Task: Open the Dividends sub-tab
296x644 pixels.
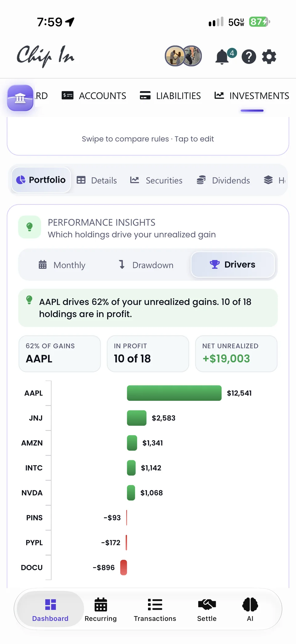Action: [x=223, y=180]
